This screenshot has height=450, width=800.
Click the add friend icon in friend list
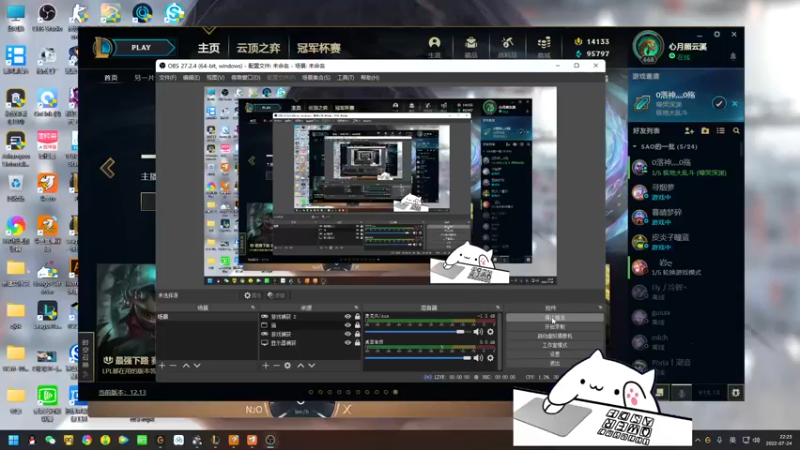pos(689,131)
